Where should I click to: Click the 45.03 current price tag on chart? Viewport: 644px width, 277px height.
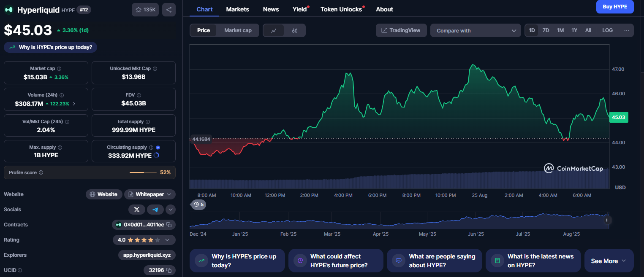click(x=619, y=117)
